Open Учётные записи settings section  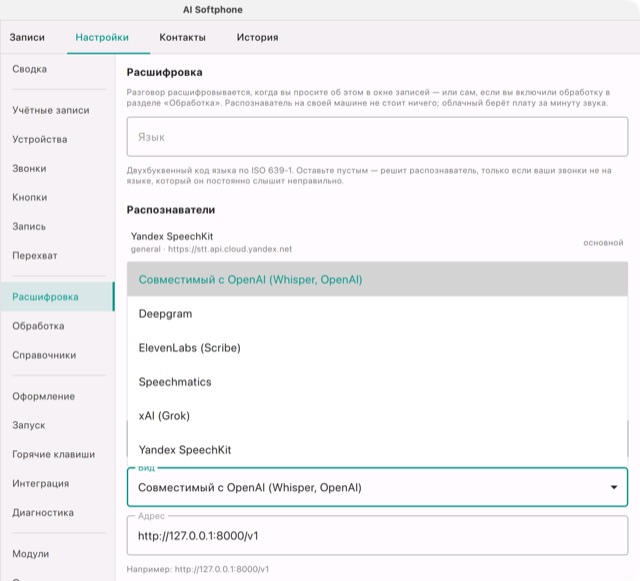pos(58,110)
